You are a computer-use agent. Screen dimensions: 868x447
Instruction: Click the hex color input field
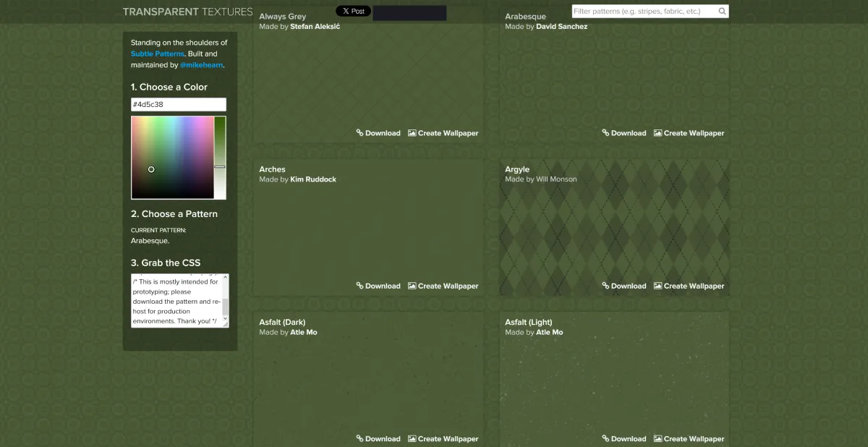pos(178,105)
